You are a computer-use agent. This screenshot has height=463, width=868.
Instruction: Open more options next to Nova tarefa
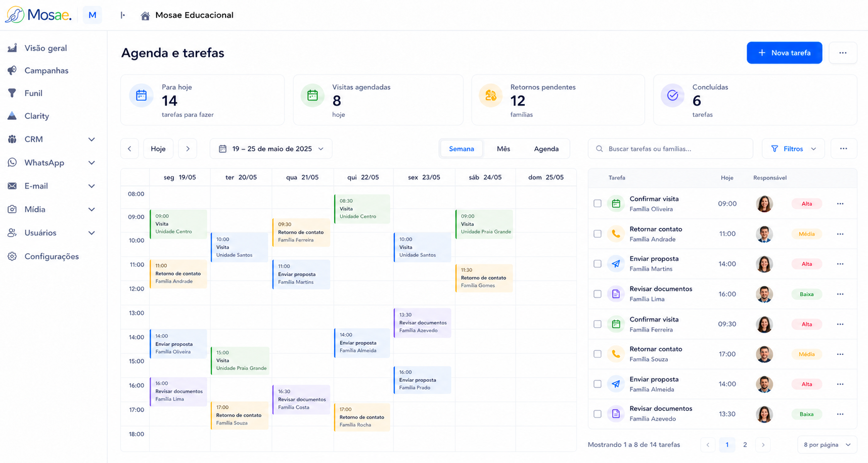843,53
